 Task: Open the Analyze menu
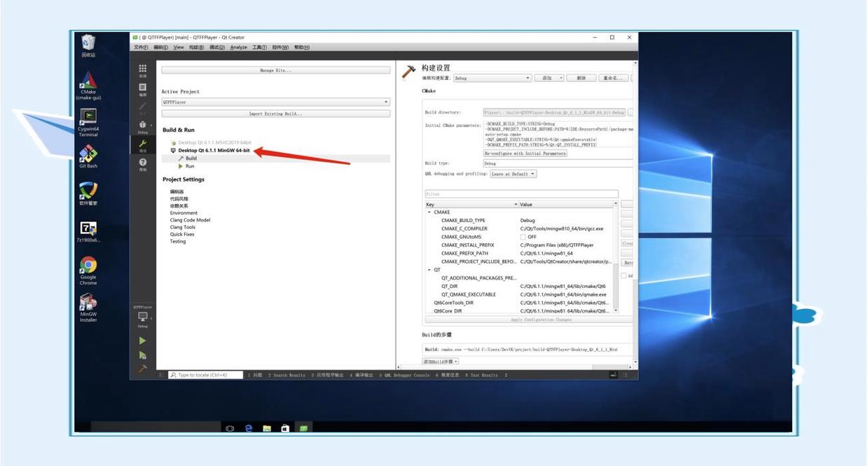[x=239, y=48]
